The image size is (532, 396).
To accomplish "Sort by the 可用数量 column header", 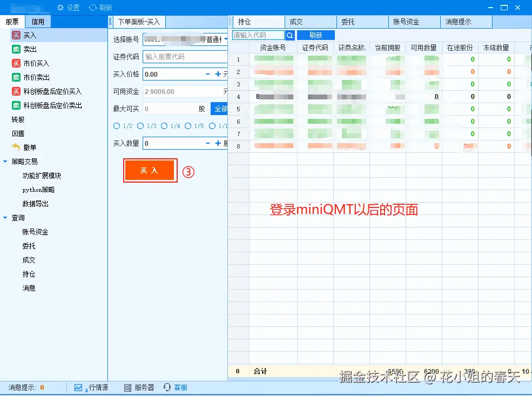I will [x=424, y=48].
